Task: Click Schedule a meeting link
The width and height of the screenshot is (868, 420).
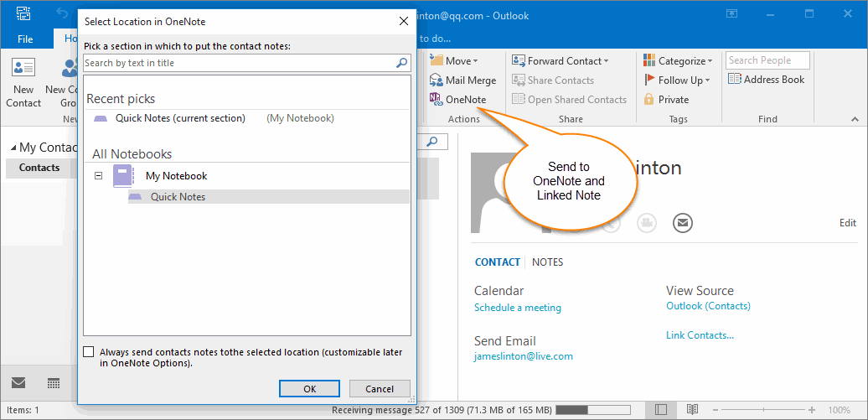Action: click(518, 308)
